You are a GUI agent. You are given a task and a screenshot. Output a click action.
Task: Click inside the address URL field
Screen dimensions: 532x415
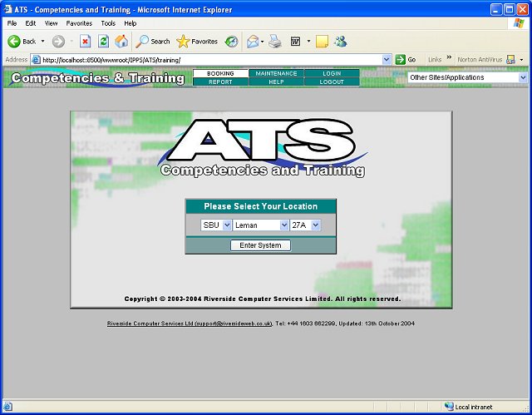coord(212,60)
